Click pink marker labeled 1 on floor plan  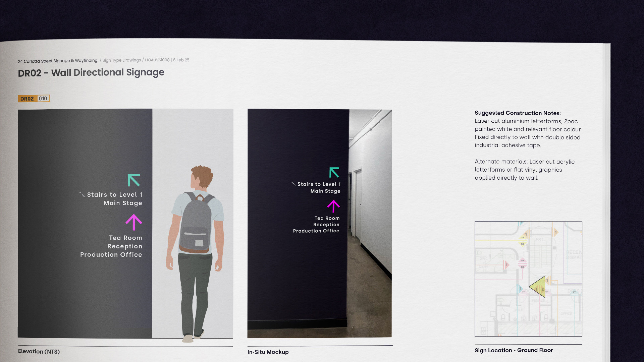[x=506, y=265]
